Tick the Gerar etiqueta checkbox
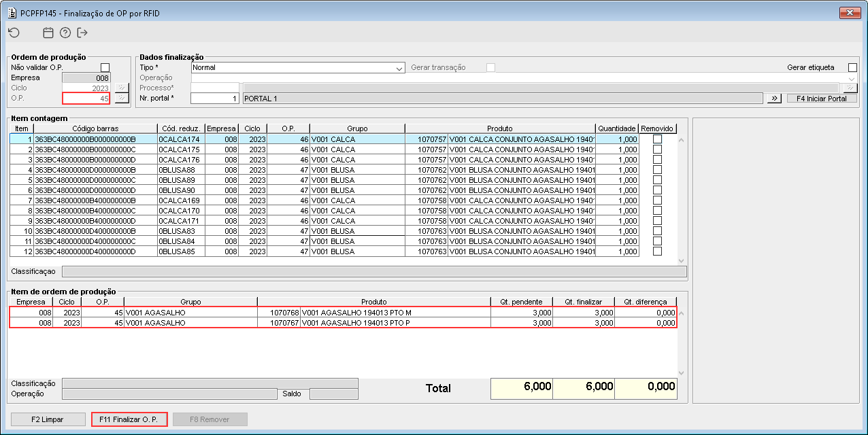 coord(852,67)
